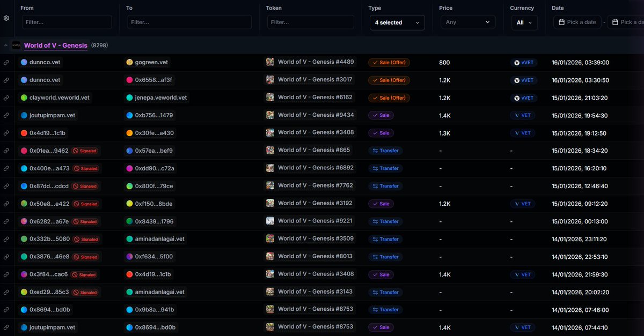Click the jenepa.veworld.vet avatar icon
Viewport: 644px width, 336px height.
pos(129,98)
